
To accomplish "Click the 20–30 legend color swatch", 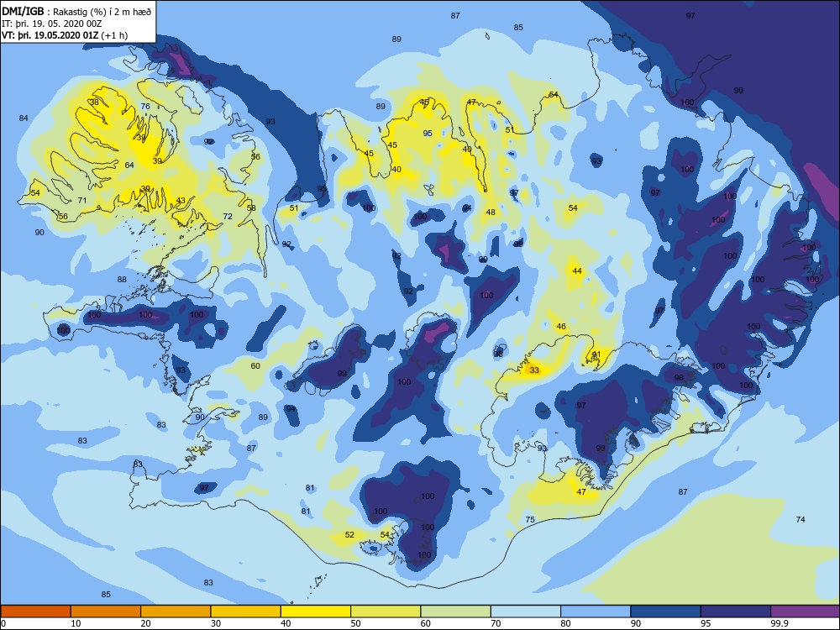I will tap(176, 612).
